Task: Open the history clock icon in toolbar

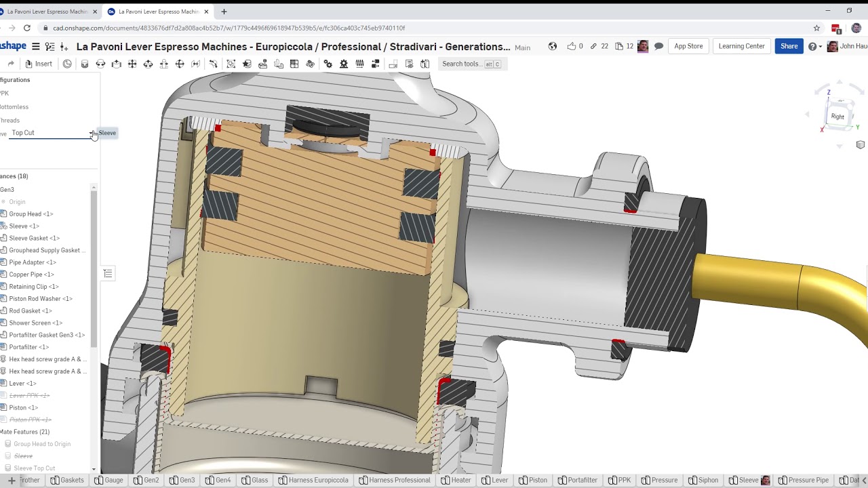Action: [x=67, y=64]
